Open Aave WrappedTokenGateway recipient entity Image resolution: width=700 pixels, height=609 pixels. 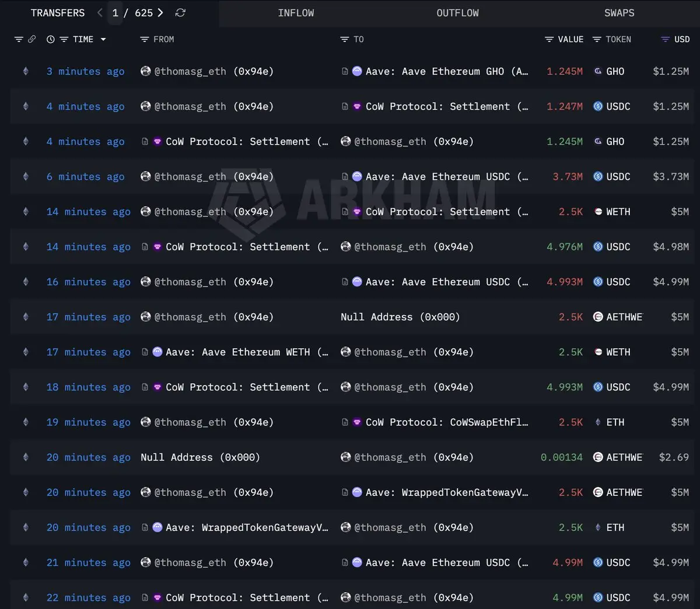coord(447,492)
